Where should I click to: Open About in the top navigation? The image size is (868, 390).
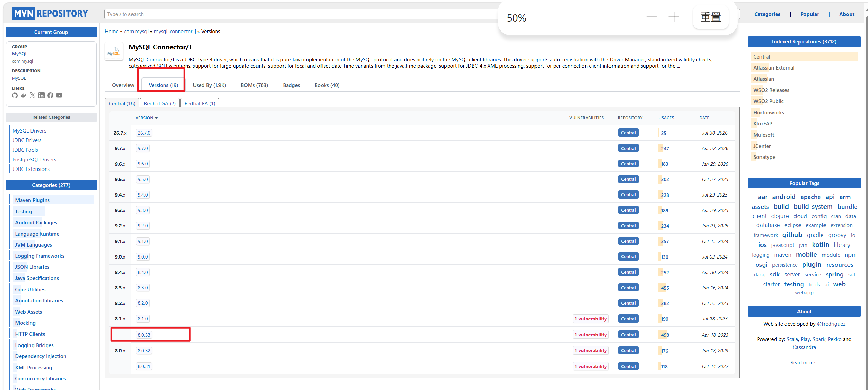[846, 14]
